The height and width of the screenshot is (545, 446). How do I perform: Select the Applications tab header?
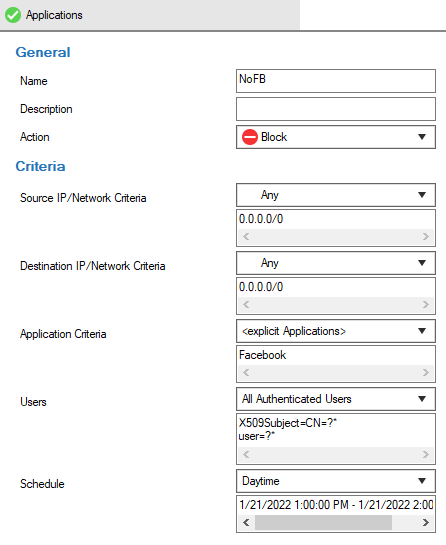[150, 15]
